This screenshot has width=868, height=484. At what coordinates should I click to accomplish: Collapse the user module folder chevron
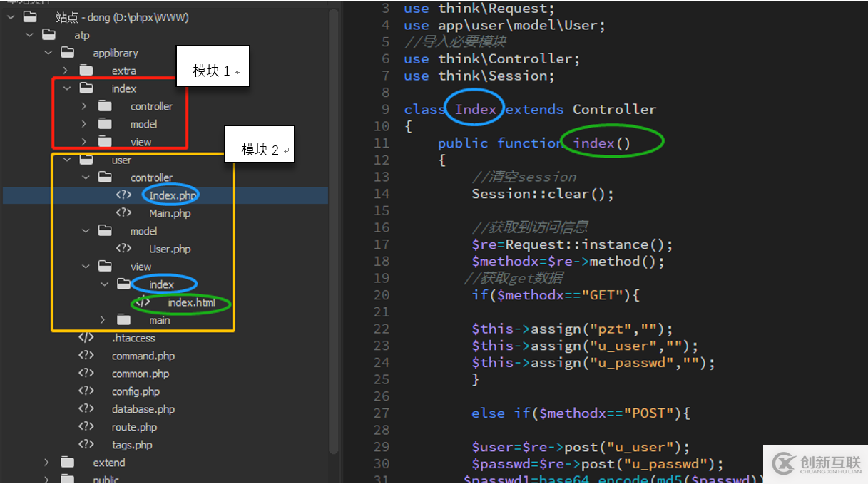pyautogui.click(x=66, y=160)
